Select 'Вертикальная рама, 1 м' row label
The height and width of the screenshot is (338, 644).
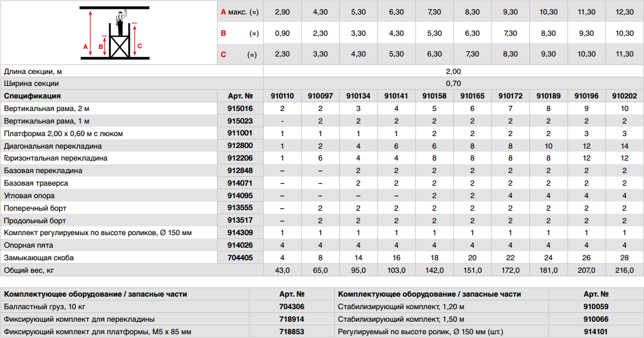coord(46,121)
